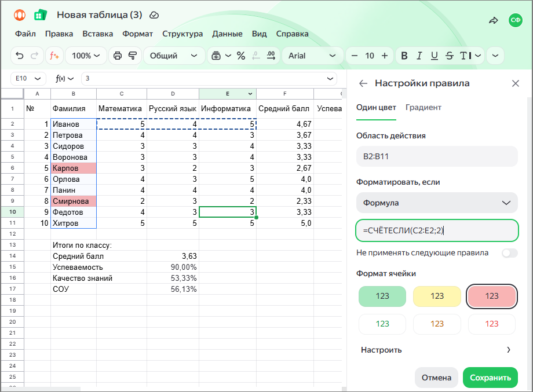Screen dimensions: 533x392
Task: Open the 'Данные' menu
Action: (x=227, y=34)
